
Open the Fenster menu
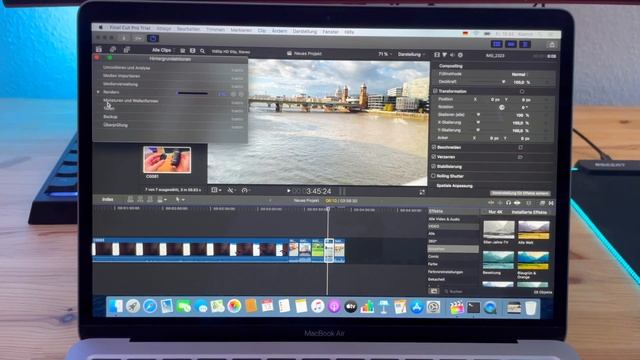pos(330,31)
